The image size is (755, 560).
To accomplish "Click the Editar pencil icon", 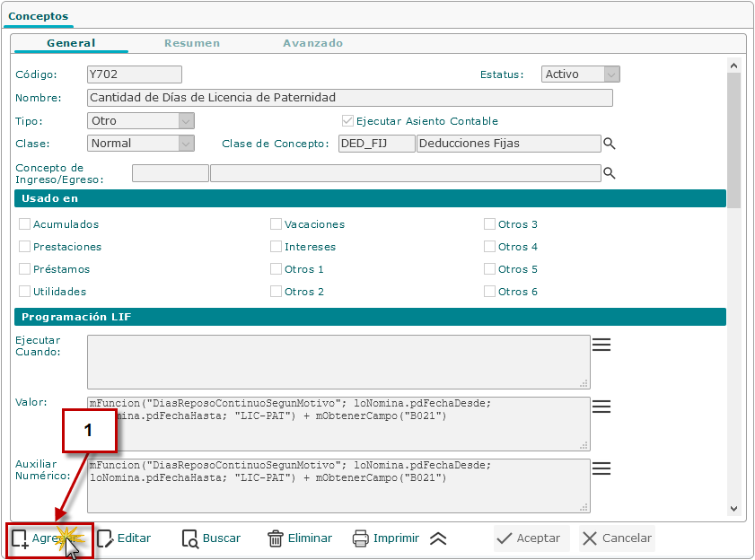I will (105, 538).
